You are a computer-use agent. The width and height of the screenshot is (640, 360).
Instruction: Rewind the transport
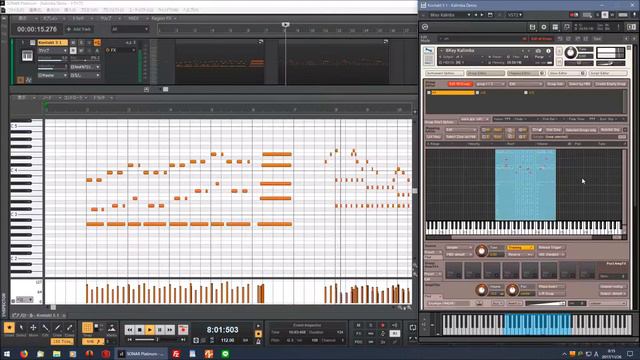pyautogui.click(x=129, y=330)
